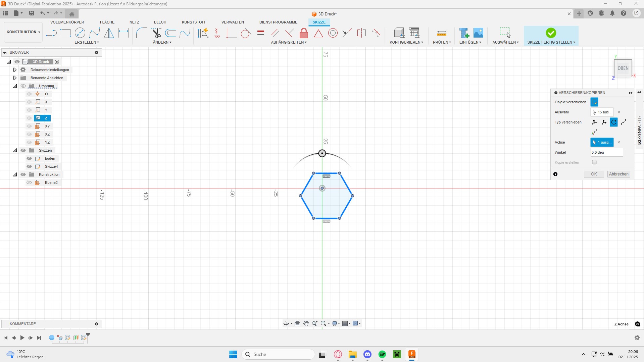Hide the boden sketch visibility eye
The image size is (644, 362).
(29, 158)
